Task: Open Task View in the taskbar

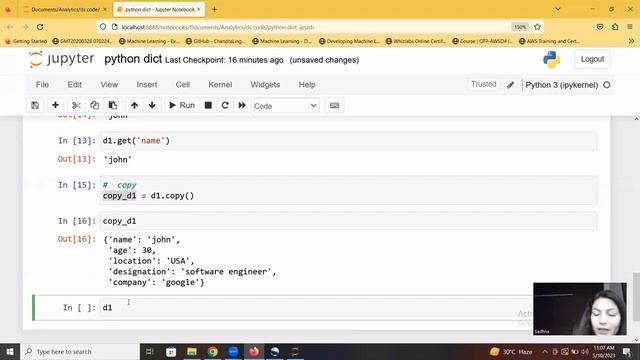Action: pos(150,351)
